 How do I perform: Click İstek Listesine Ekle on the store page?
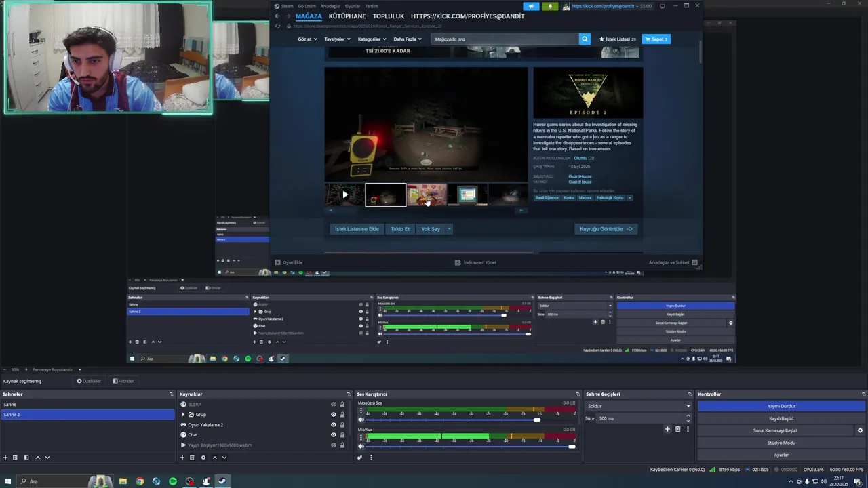357,229
